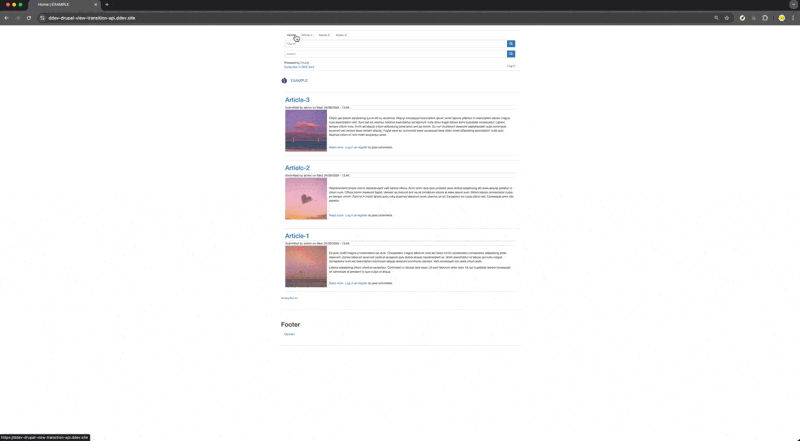800x441 pixels.
Task: Open the Home menu item
Action: [x=291, y=35]
